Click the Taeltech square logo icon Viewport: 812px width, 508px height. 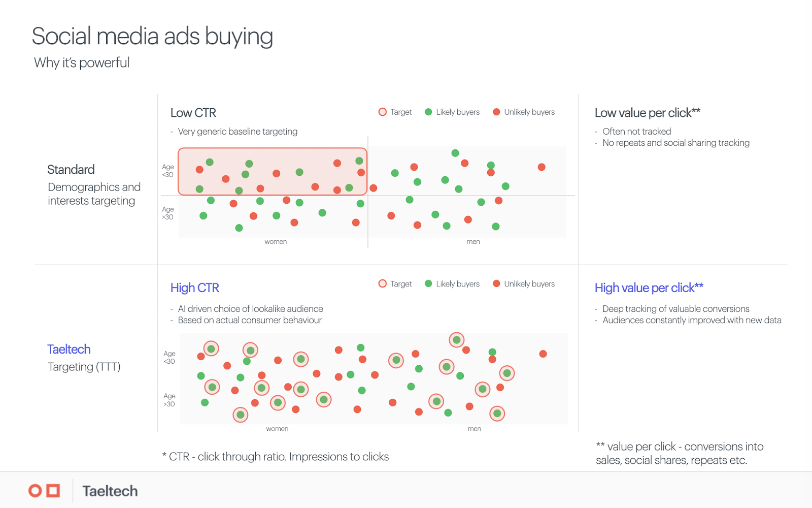coord(53,491)
